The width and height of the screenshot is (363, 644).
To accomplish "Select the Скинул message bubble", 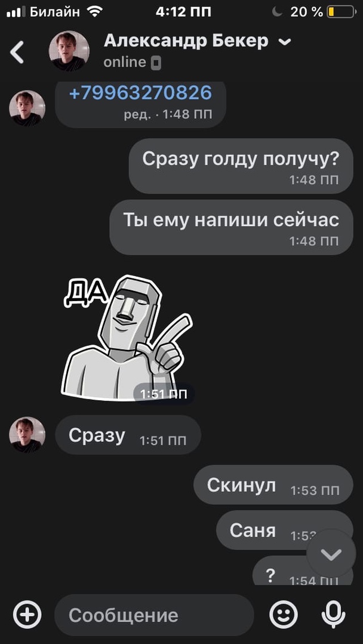I will coord(273,485).
